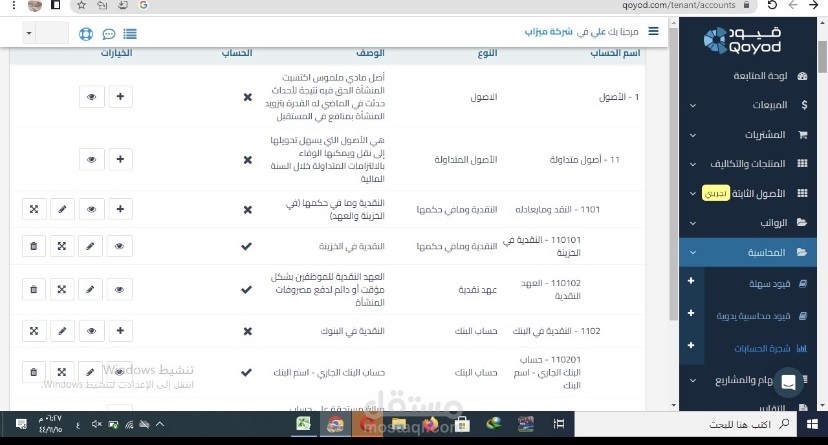Screen dimensions: 828x445
Task: Click the muted volume tray icon
Action: 96,424
